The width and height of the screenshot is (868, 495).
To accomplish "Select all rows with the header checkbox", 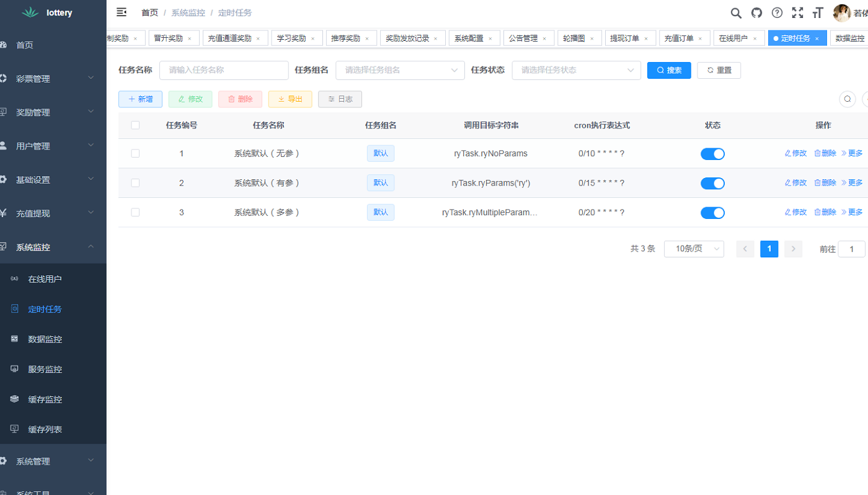I will click(x=135, y=125).
